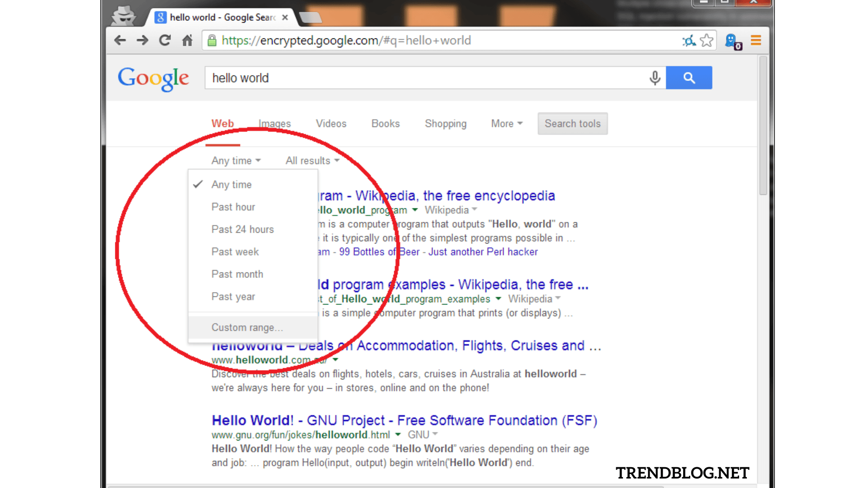Choose Past week from the menu
This screenshot has height=488, width=868.
253,252
